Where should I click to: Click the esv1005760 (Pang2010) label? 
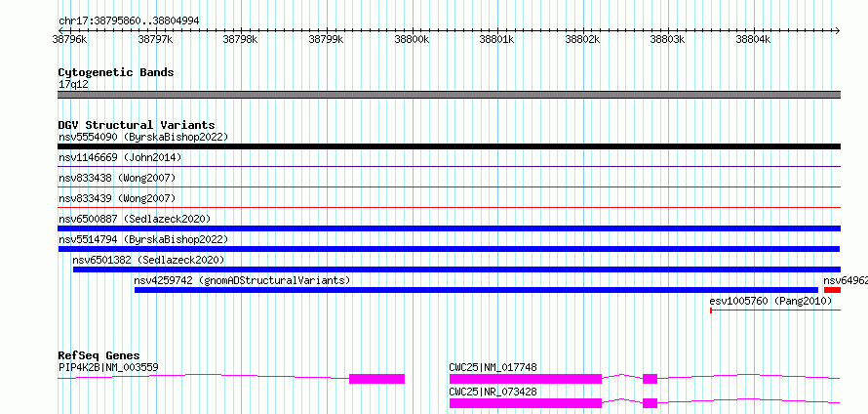(x=770, y=301)
